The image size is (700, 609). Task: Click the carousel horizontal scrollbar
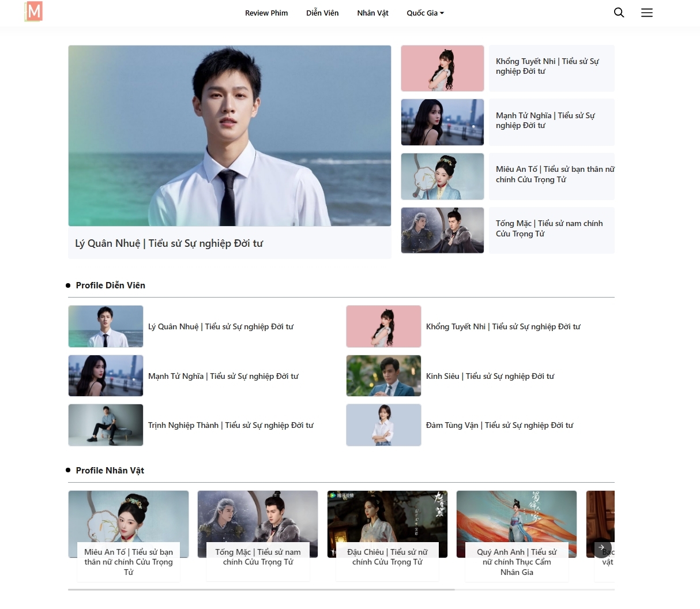261,589
